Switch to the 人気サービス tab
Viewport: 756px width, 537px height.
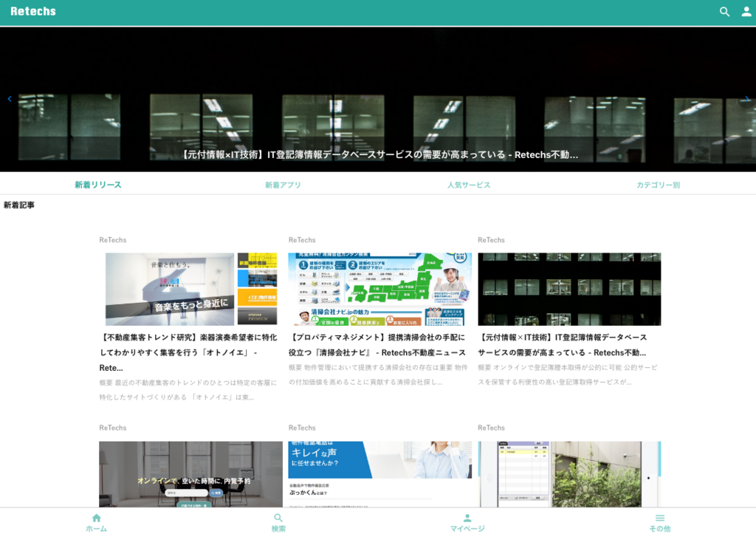[x=469, y=185]
